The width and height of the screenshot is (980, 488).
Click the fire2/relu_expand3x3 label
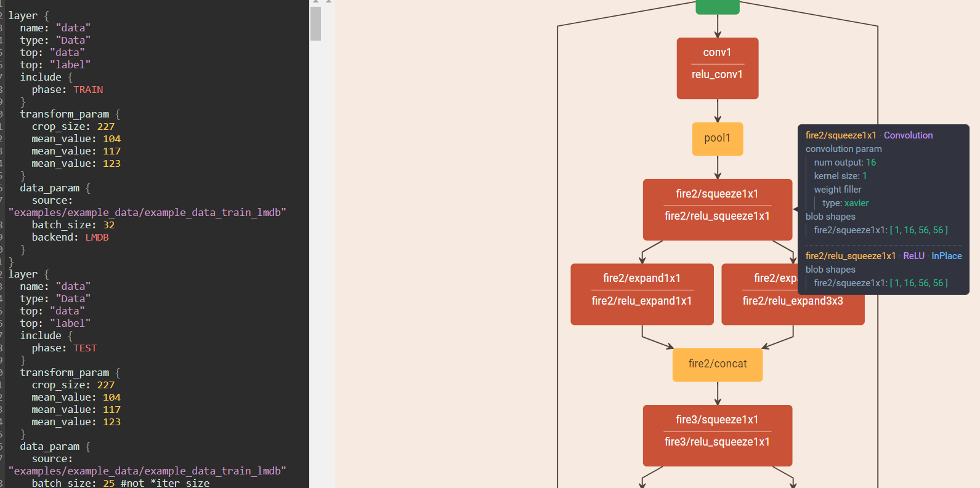(793, 301)
